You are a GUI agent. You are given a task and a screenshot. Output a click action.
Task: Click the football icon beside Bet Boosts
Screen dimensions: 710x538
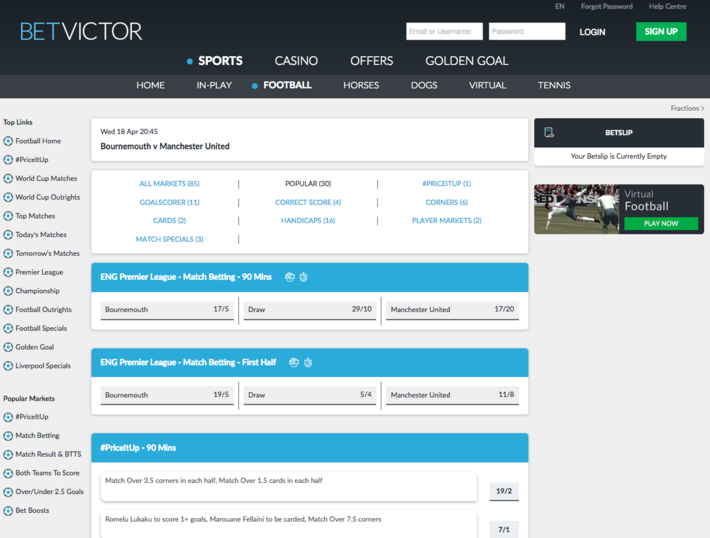click(8, 510)
